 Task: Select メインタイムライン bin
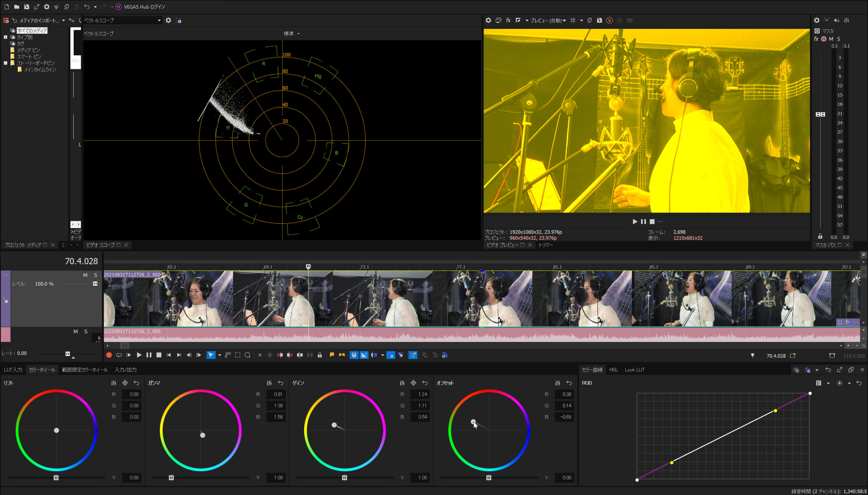coord(40,69)
